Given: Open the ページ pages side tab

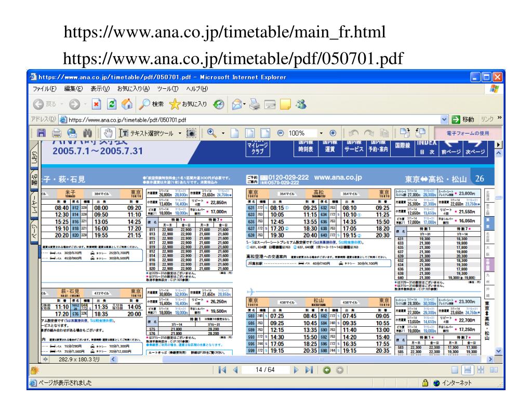Looking at the screenshot, I should pos(35,232).
